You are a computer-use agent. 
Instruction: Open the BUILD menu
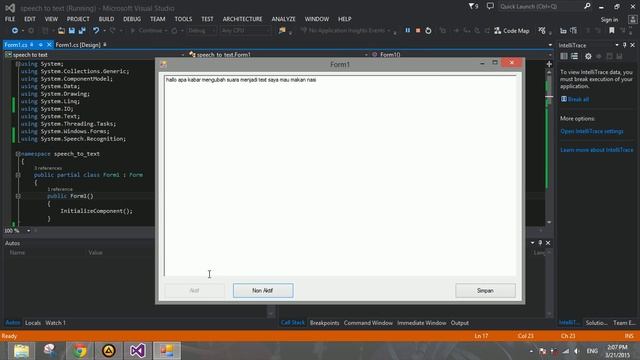click(106, 19)
